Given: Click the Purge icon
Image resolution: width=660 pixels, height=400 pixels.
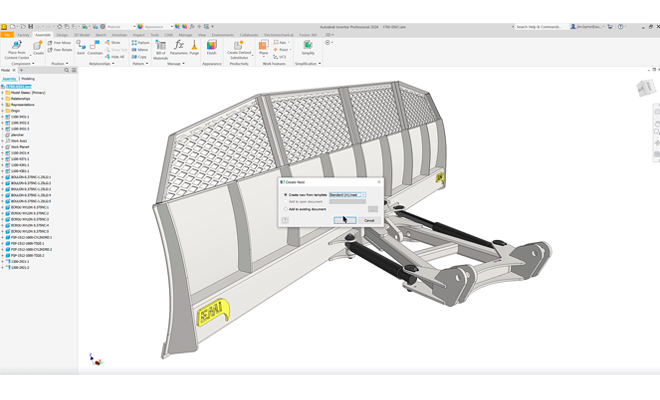Looking at the screenshot, I should point(194,47).
